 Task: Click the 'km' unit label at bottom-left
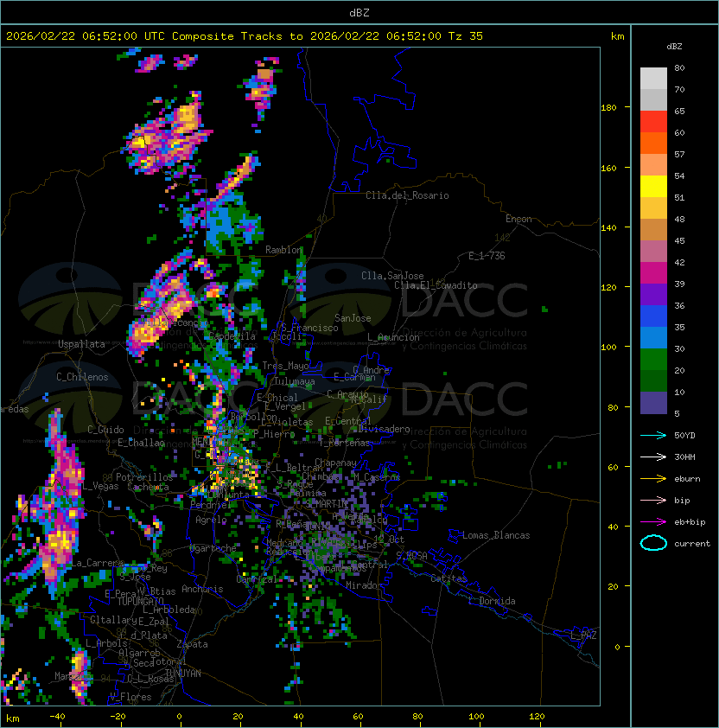coord(13,718)
